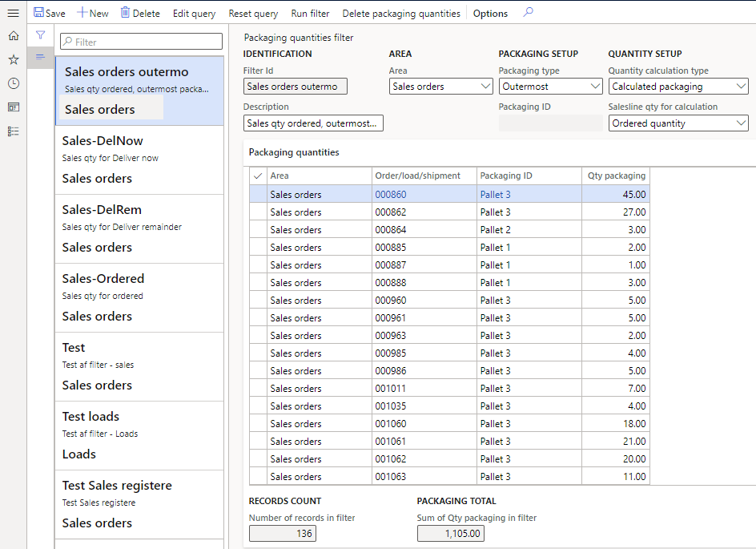Click Run filter in action bar
This screenshot has height=549, width=756.
310,14
